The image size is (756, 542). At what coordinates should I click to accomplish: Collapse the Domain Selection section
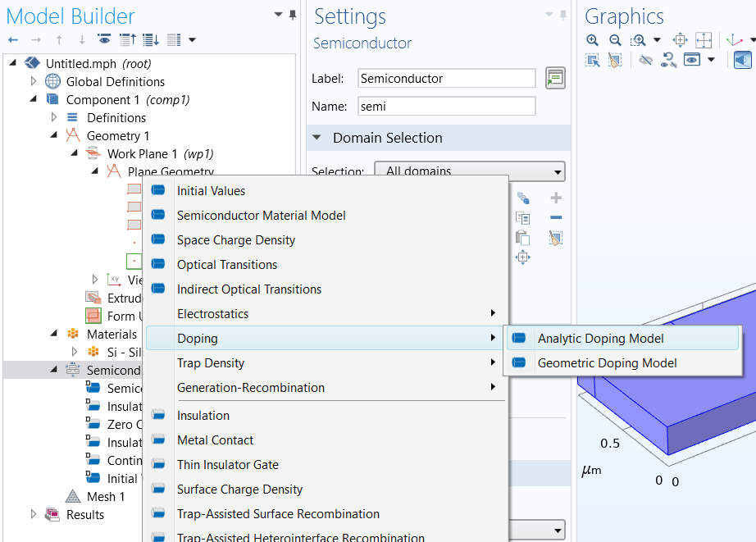317,138
